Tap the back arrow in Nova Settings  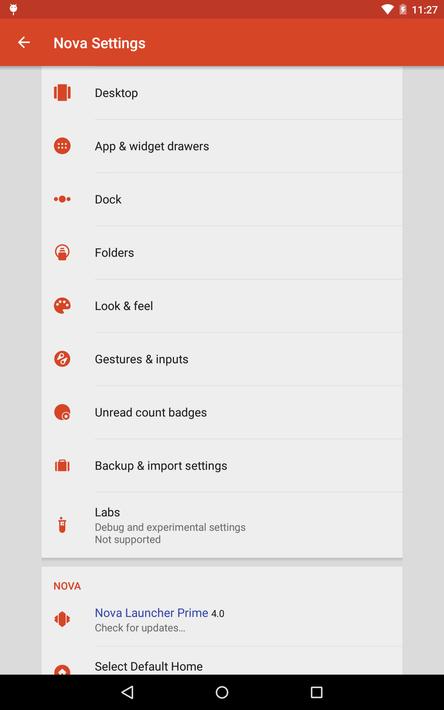point(24,43)
